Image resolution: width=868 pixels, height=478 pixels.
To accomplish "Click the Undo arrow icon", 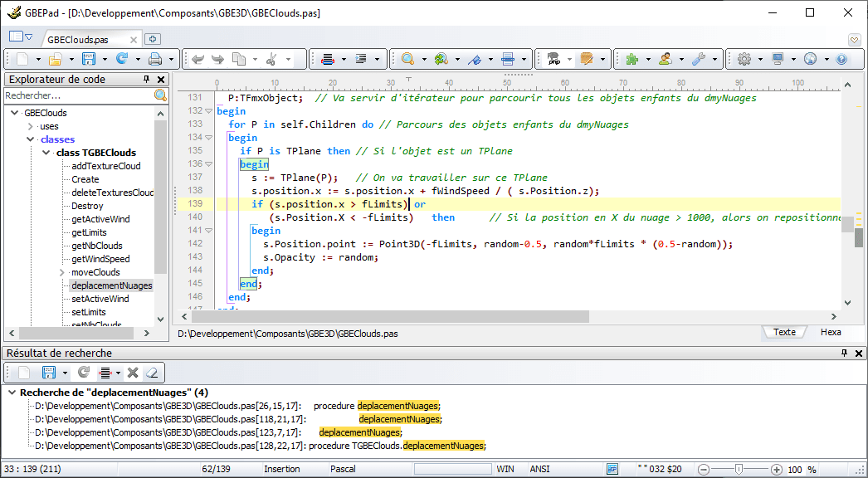I will coord(198,59).
